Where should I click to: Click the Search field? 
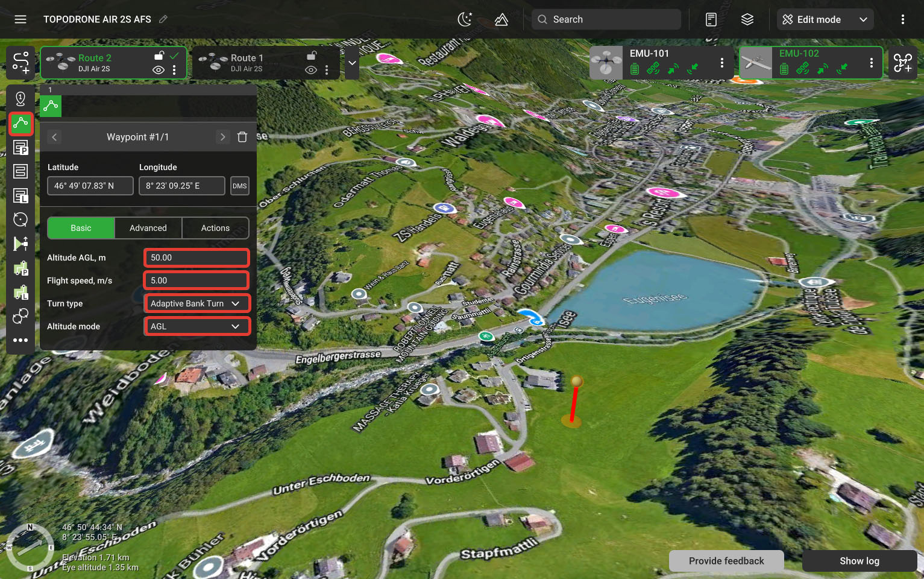[x=606, y=19]
